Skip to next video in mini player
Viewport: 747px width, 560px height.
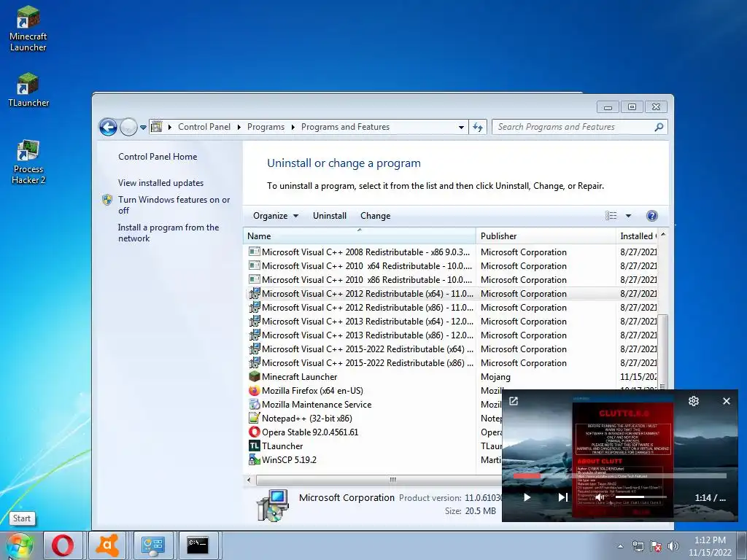click(x=562, y=497)
